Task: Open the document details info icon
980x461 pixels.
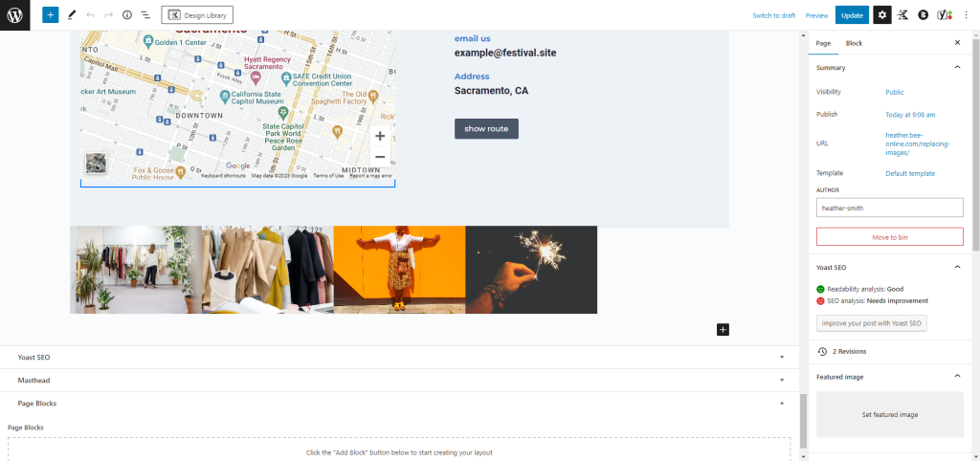Action: click(127, 15)
